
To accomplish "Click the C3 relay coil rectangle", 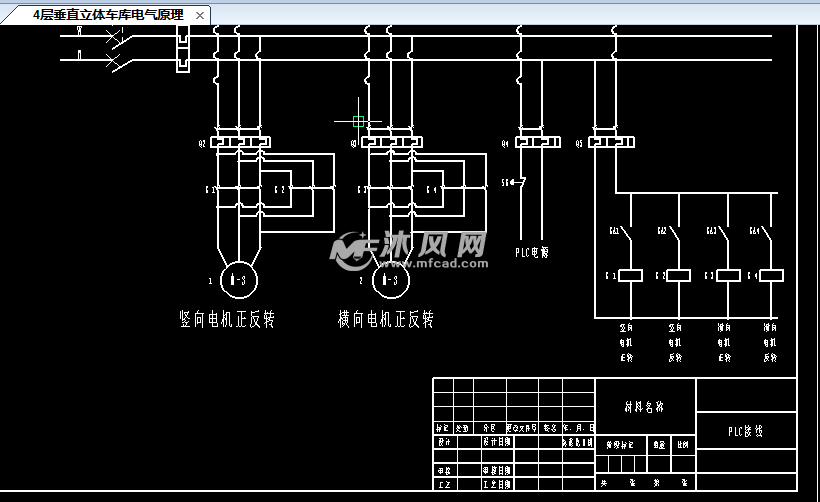I will pos(728,275).
